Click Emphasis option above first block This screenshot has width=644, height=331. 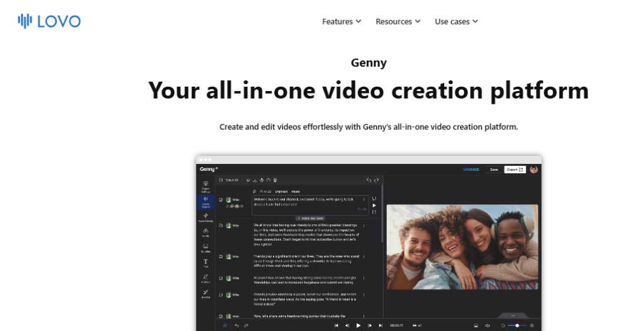pos(281,192)
